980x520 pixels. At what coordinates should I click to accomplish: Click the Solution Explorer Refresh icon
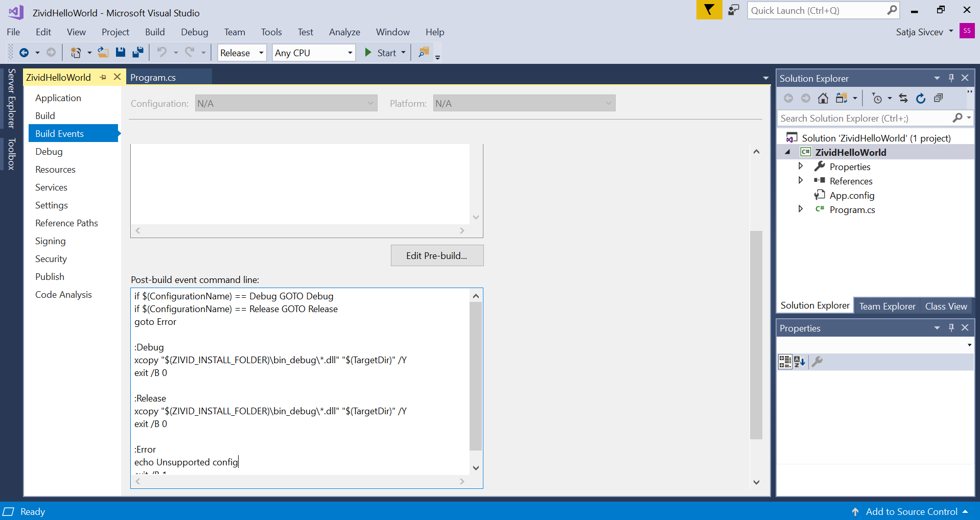tap(921, 99)
